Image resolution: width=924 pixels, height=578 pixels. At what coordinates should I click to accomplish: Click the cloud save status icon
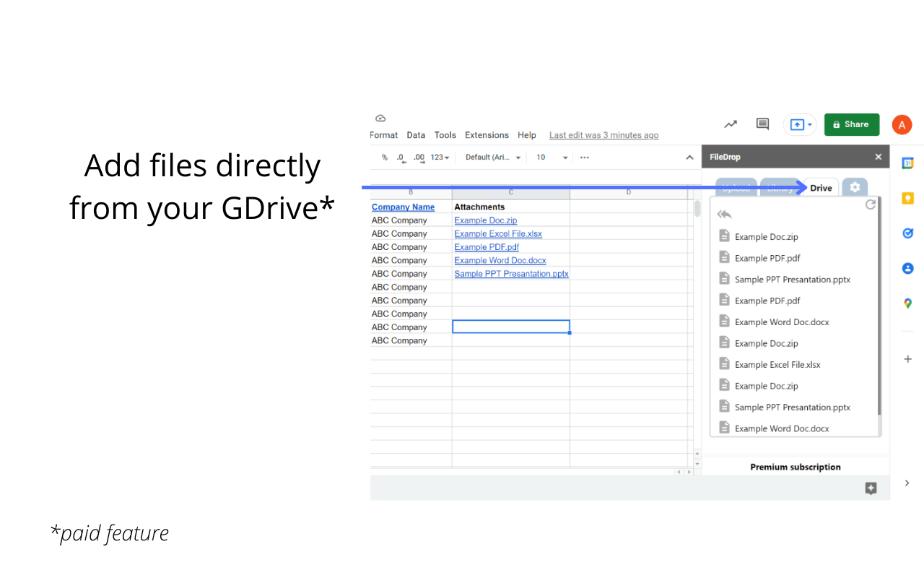(x=380, y=118)
